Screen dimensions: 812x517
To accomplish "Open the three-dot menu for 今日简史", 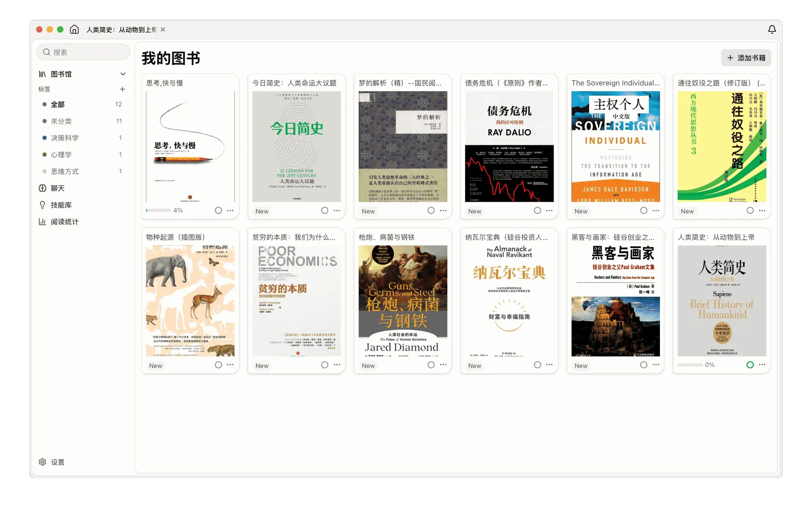I will (x=337, y=210).
